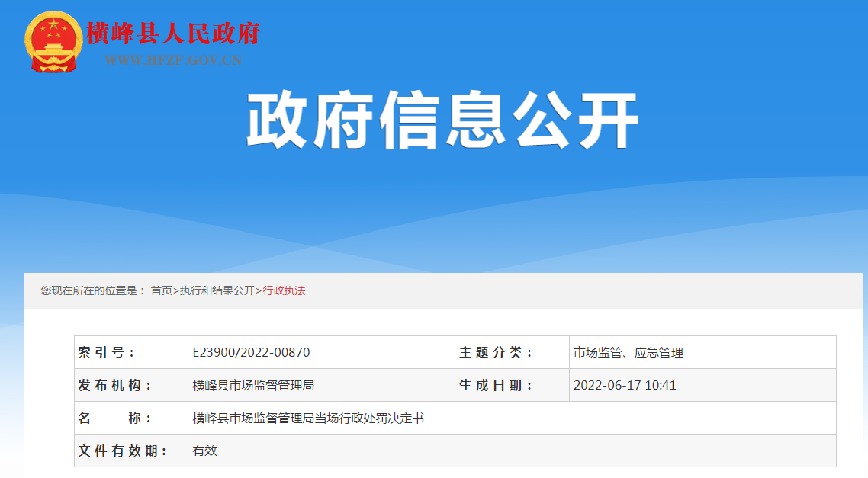Image resolution: width=868 pixels, height=478 pixels.
Task: Click the 您现在所在的位置是 label
Action: (x=92, y=290)
